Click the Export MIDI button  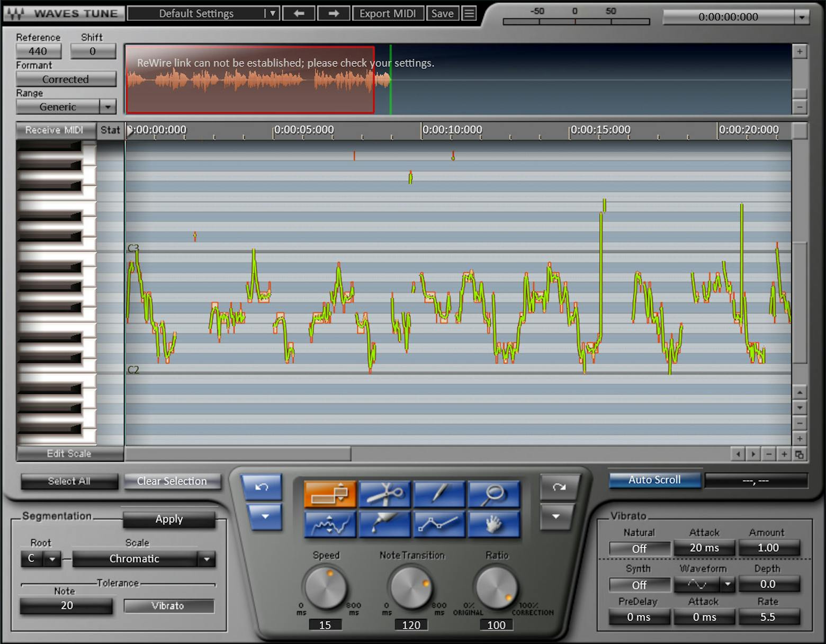[x=388, y=13]
